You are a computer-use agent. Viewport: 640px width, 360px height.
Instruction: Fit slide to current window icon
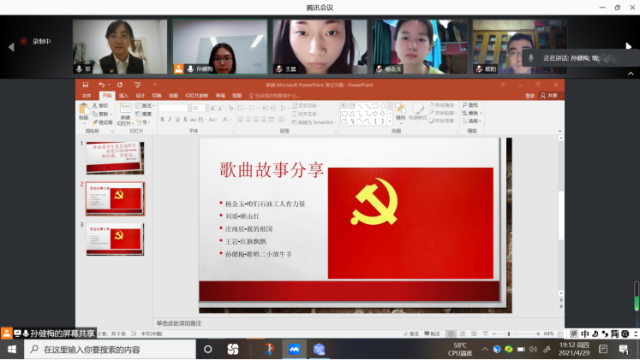560,334
